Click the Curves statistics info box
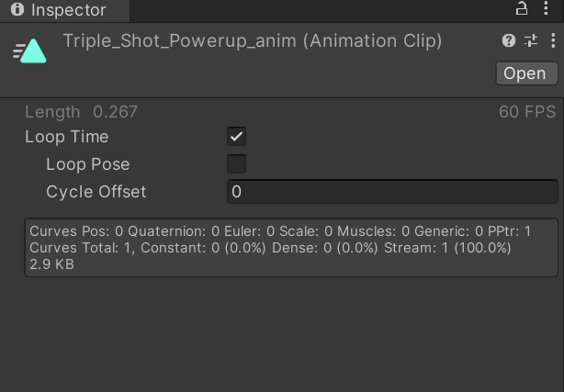This screenshot has width=564, height=392. click(291, 248)
